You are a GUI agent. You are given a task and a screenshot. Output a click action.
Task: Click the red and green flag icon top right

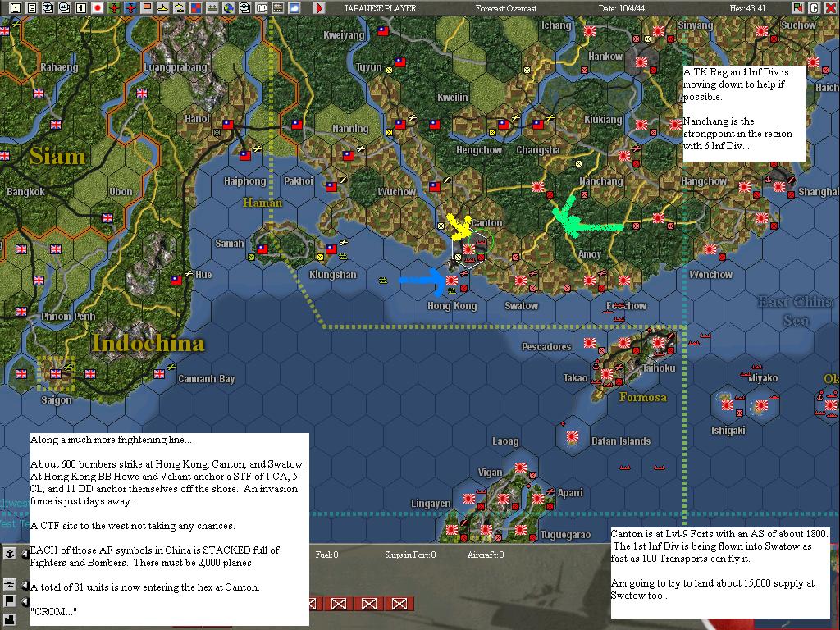point(797,8)
